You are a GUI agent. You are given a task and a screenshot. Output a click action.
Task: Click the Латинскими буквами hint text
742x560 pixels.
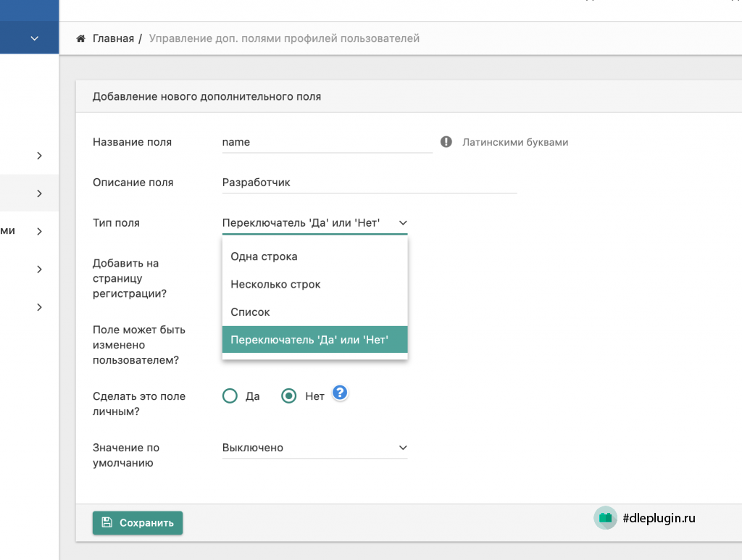tap(515, 143)
